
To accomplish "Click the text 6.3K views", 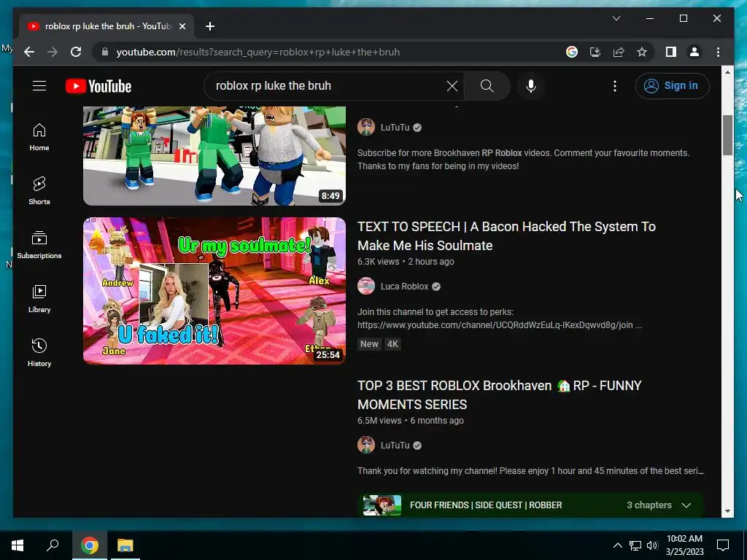I will [x=379, y=262].
